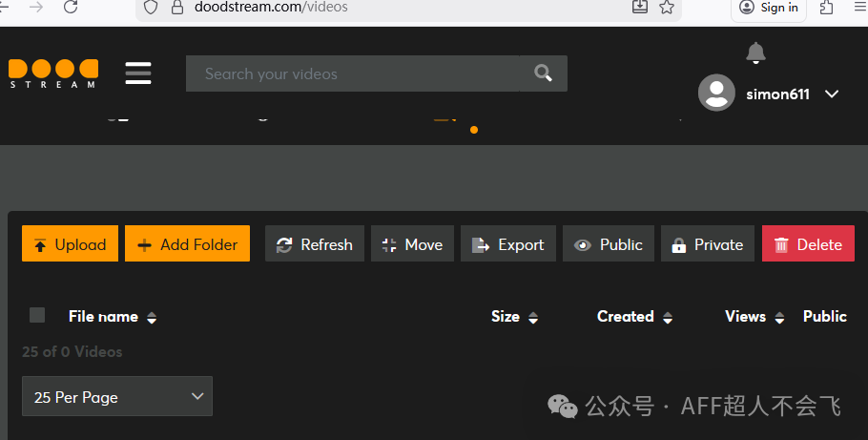Export selected videos
Screen dimensions: 868x440
point(508,243)
